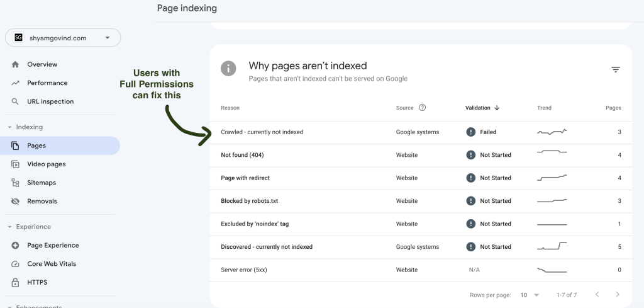The image size is (644, 308).
Task: Click the Page with redirect trend sparkline
Action: [x=552, y=178]
